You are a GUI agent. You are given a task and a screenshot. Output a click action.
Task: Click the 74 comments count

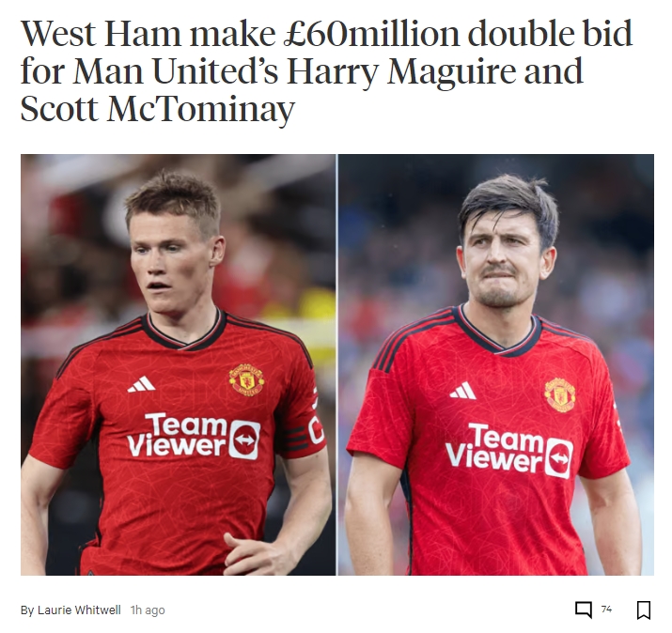606,609
